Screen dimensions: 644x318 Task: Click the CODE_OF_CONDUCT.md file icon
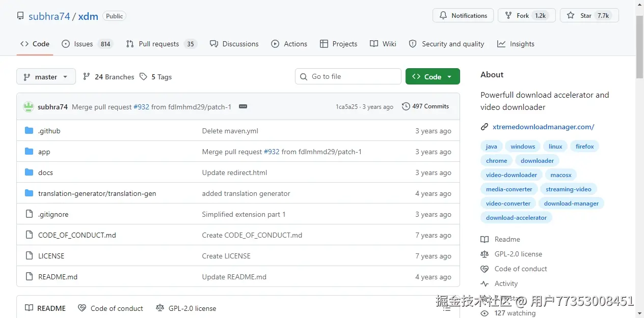coord(29,235)
